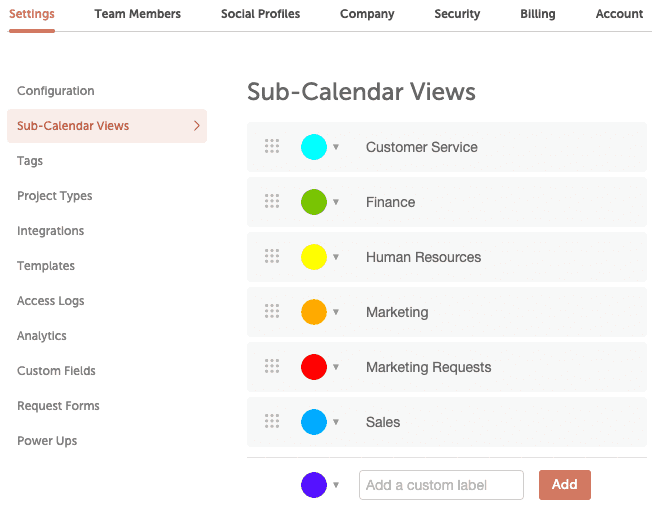This screenshot has width=652, height=515.
Task: Click the chevron on Sub-Calendar Views sidebar item
Action: click(x=197, y=126)
